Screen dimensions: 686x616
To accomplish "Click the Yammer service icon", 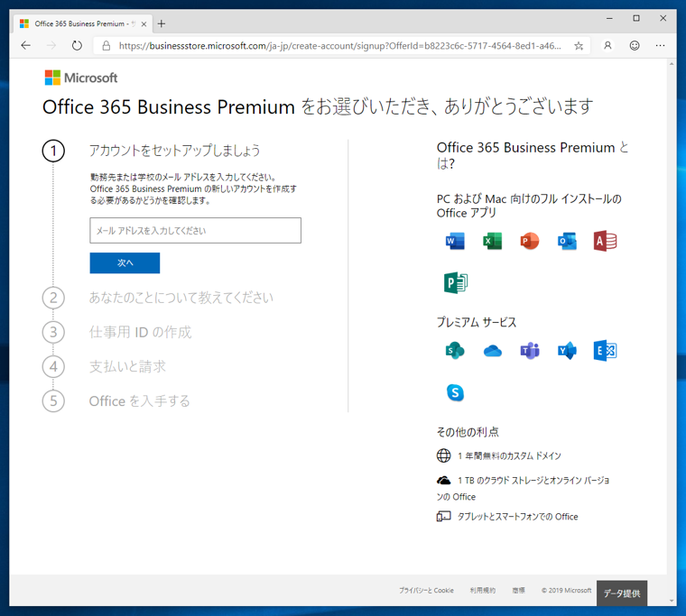I will pos(567,351).
